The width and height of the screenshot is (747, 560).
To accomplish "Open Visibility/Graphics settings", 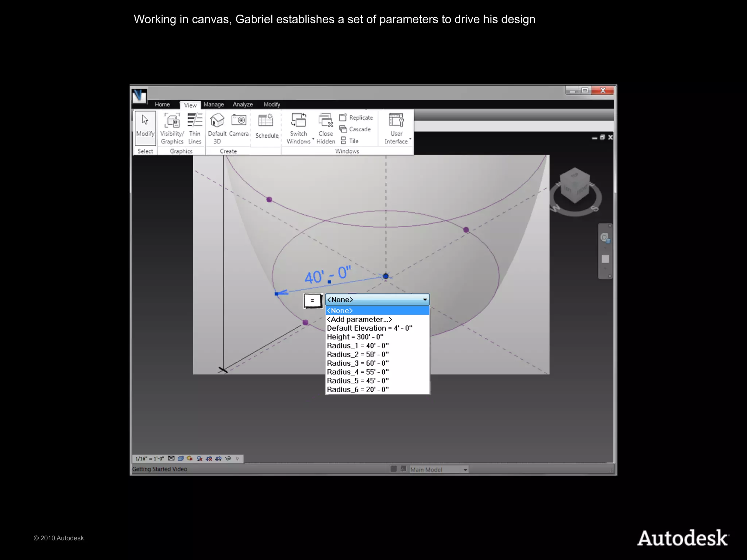I will tap(172, 128).
